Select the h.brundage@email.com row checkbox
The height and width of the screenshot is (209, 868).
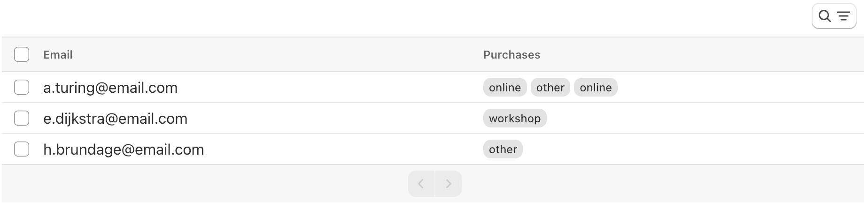point(22,149)
